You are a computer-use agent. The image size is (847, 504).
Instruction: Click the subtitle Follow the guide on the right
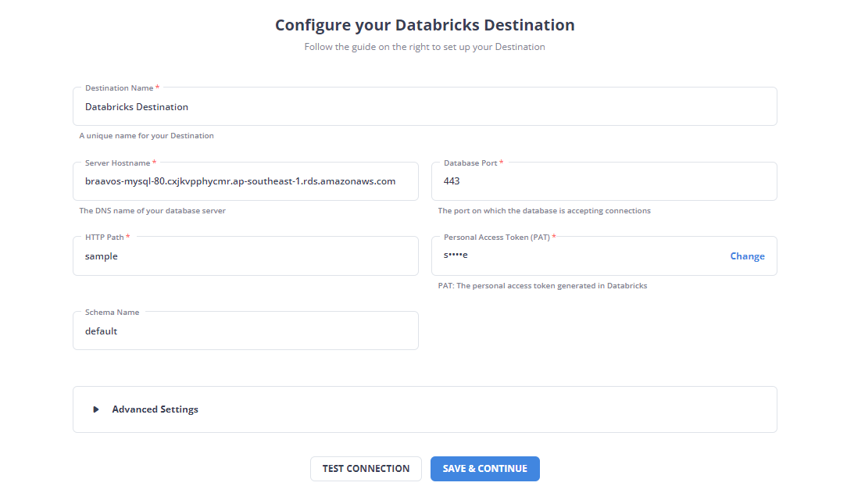(424, 47)
